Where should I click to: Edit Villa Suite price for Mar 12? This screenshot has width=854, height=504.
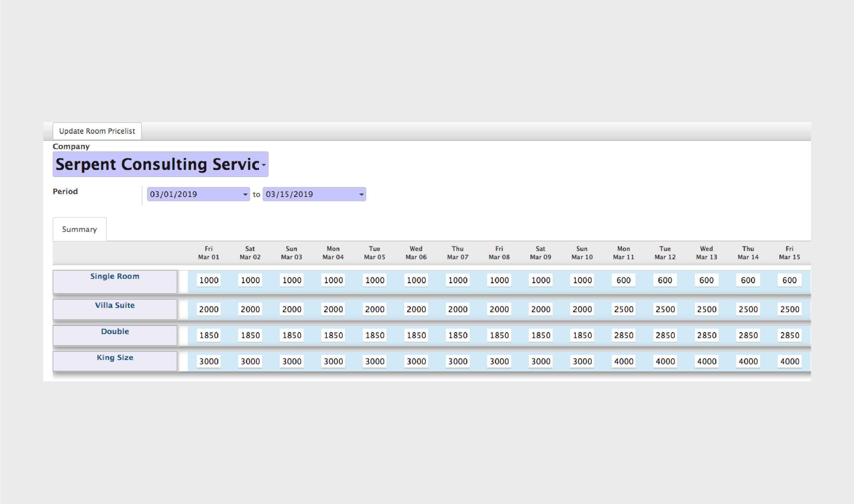tap(665, 309)
